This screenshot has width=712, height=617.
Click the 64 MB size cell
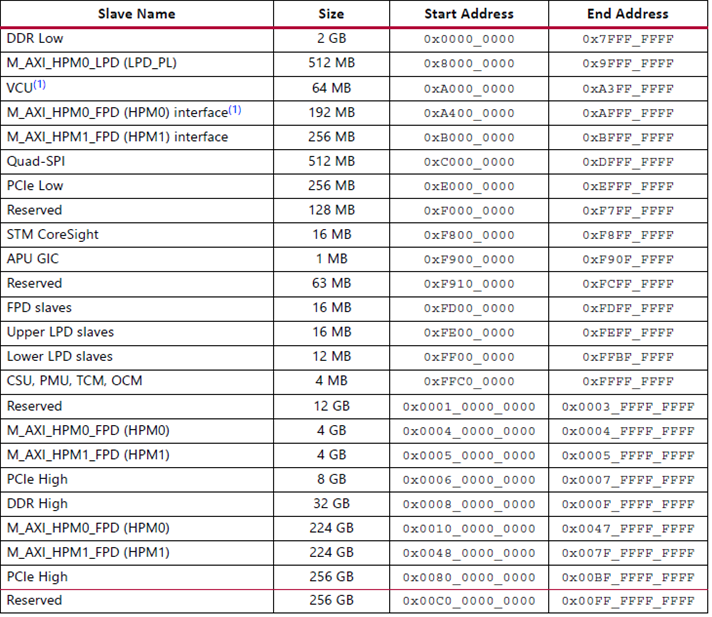pyautogui.click(x=331, y=88)
